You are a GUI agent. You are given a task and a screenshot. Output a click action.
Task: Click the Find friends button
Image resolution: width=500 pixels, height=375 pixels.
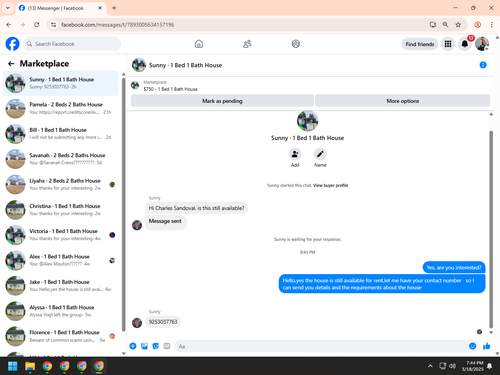pyautogui.click(x=420, y=44)
